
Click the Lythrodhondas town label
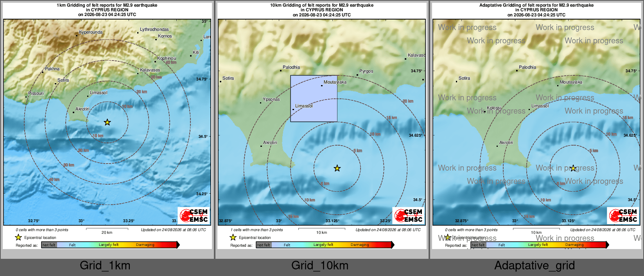click(154, 29)
